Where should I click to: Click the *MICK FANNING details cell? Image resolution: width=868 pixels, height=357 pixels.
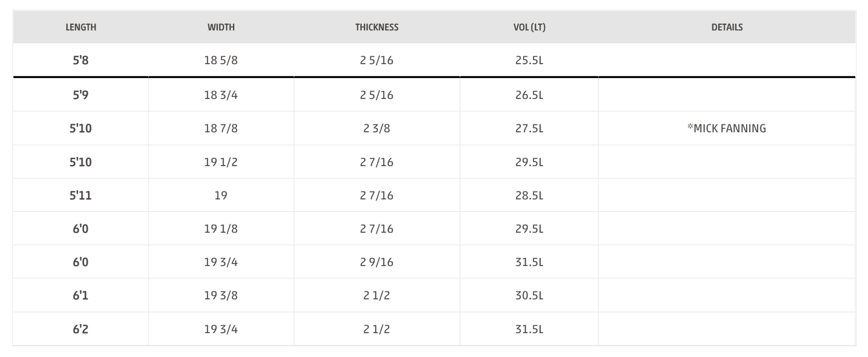(727, 128)
